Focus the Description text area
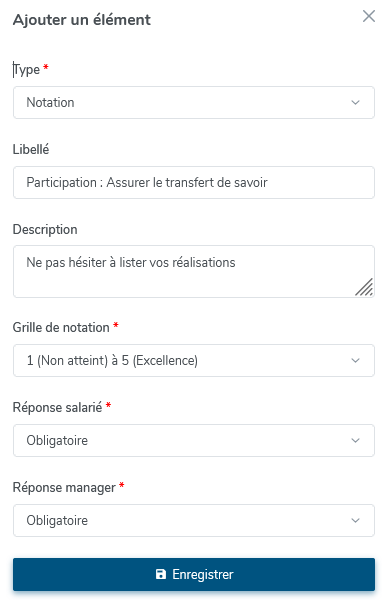The width and height of the screenshot is (383, 602). pyautogui.click(x=194, y=271)
